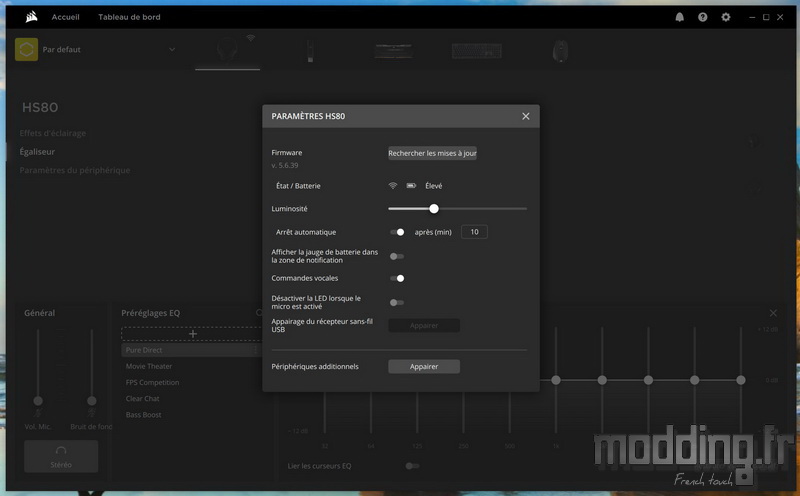800x496 pixels.
Task: Open Paramètres du périphérique section
Action: 74,170
